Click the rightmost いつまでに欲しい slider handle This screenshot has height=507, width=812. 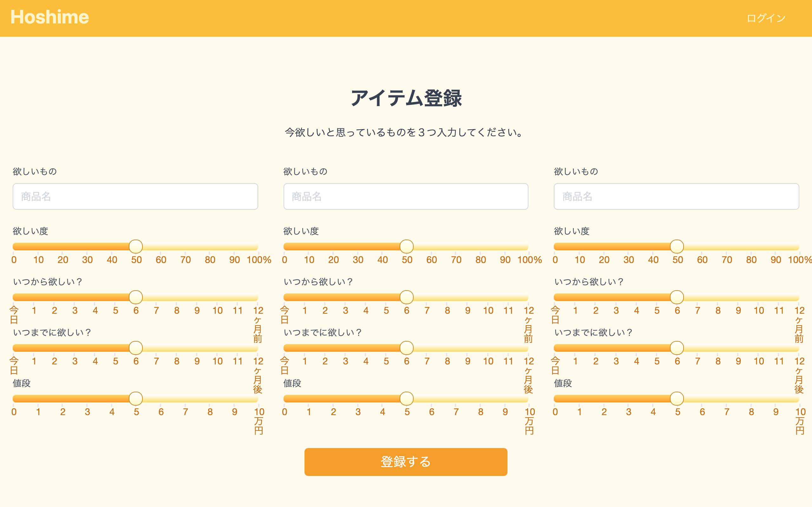pyautogui.click(x=677, y=348)
